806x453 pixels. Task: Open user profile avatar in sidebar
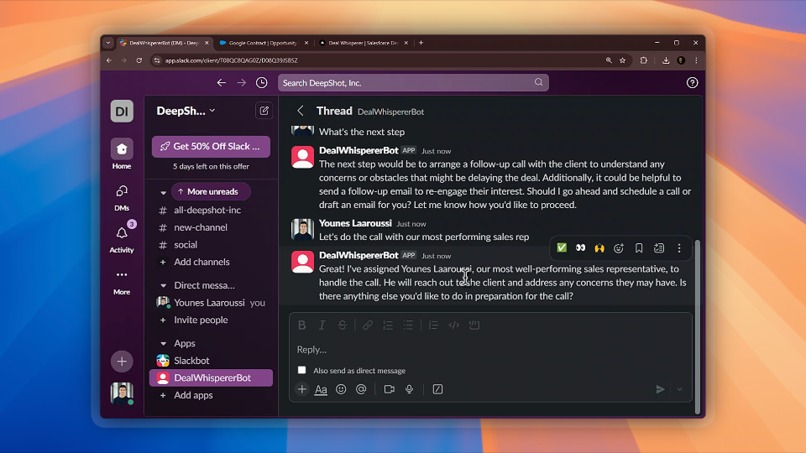(122, 393)
